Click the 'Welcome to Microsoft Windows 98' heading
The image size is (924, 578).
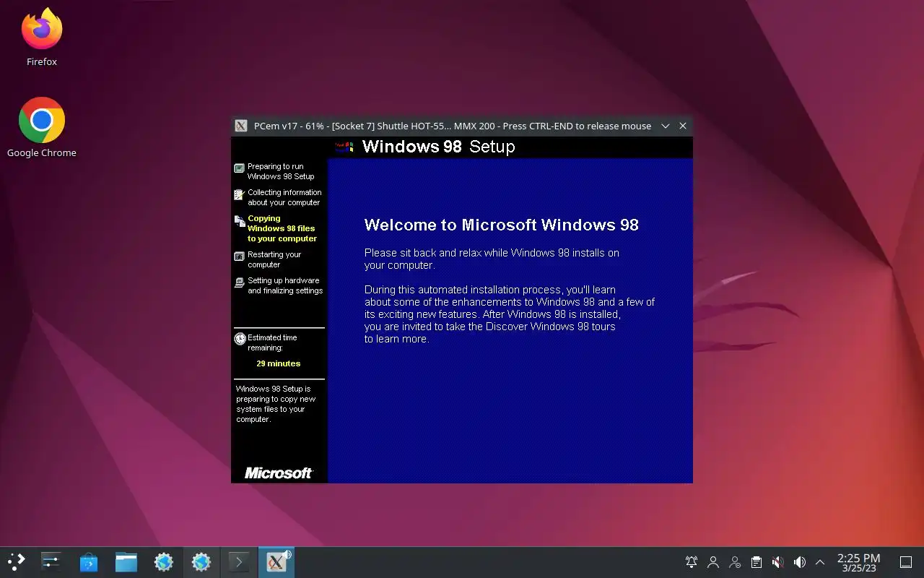click(x=502, y=225)
